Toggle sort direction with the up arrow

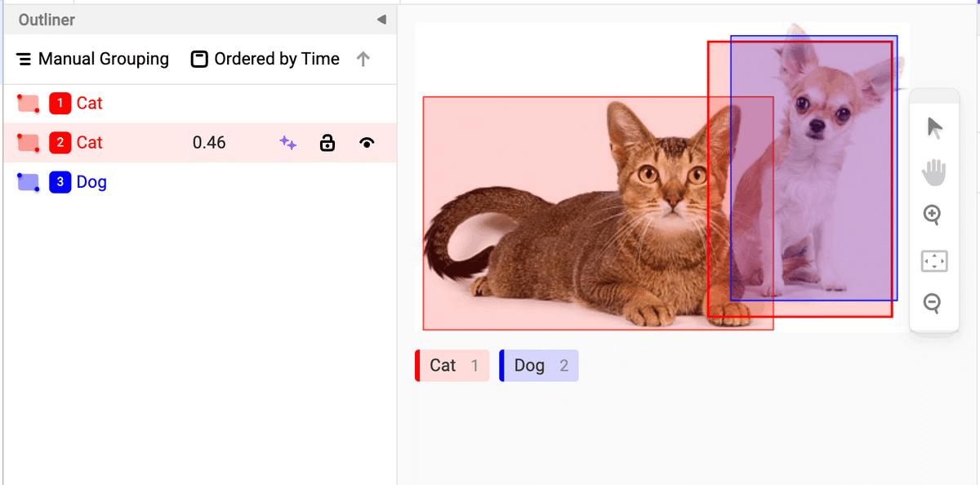click(x=363, y=59)
